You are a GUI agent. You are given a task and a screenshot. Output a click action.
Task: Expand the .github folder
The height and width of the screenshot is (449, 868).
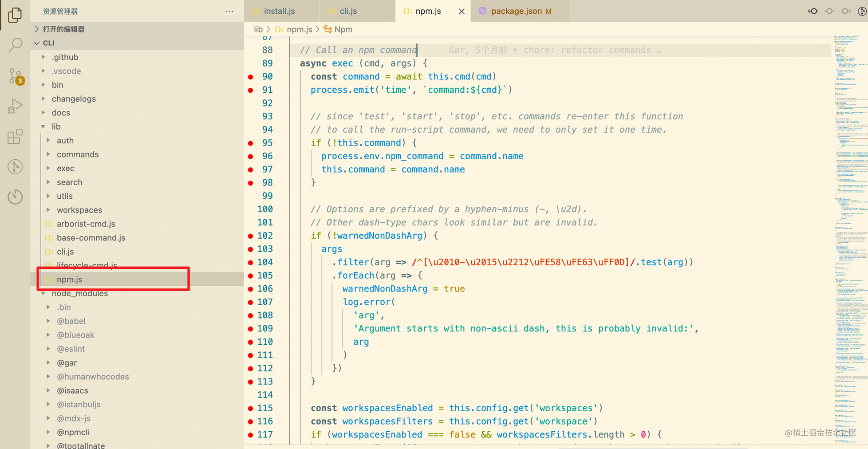tap(65, 57)
